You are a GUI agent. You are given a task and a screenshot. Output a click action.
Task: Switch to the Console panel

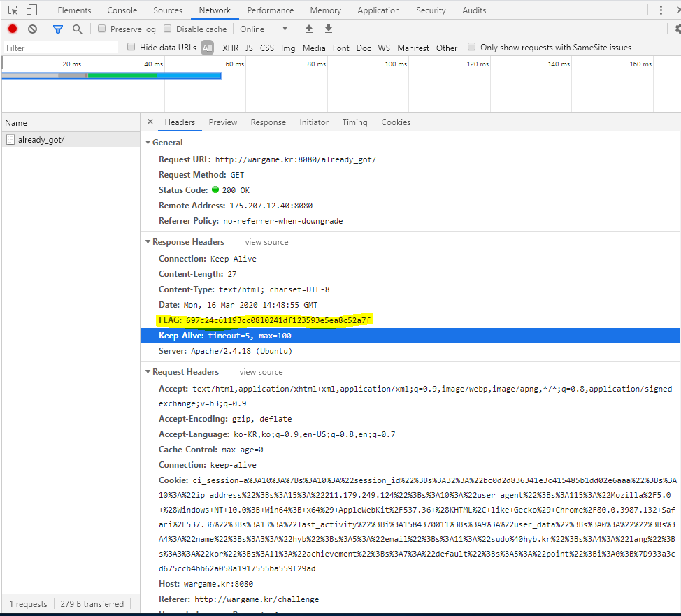point(122,10)
